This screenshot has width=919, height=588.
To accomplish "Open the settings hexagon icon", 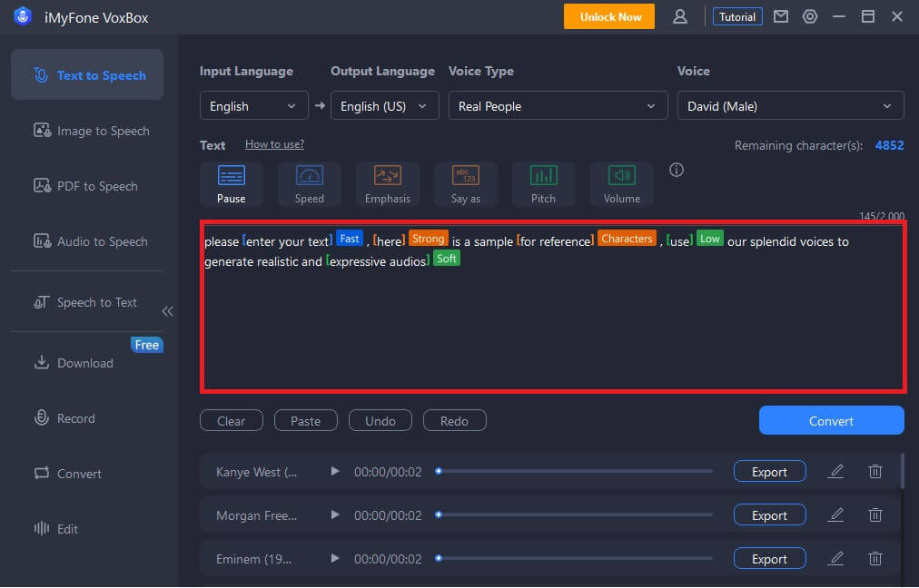I will 810,16.
